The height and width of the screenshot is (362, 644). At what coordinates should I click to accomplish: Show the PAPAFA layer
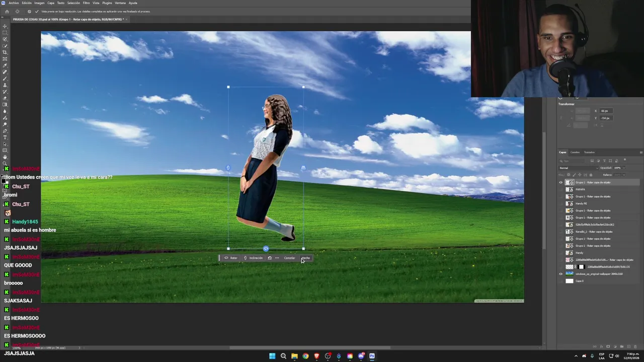(561, 190)
